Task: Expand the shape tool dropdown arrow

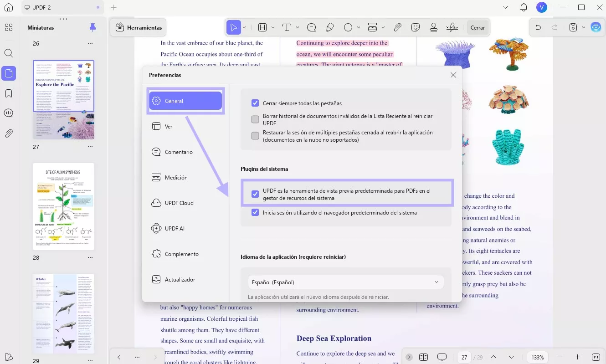Action: point(359,28)
